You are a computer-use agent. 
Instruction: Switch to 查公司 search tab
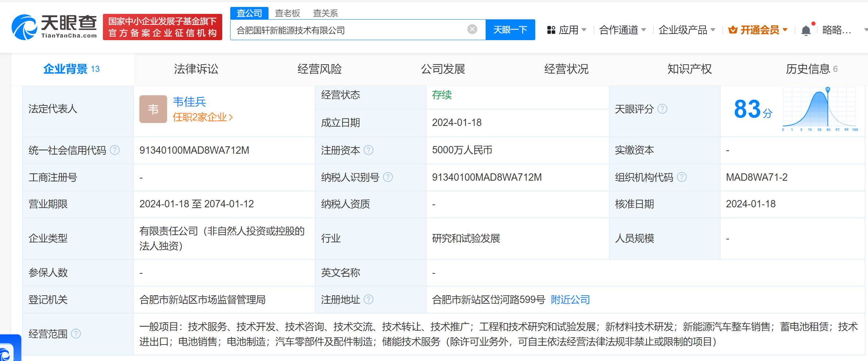pos(249,13)
